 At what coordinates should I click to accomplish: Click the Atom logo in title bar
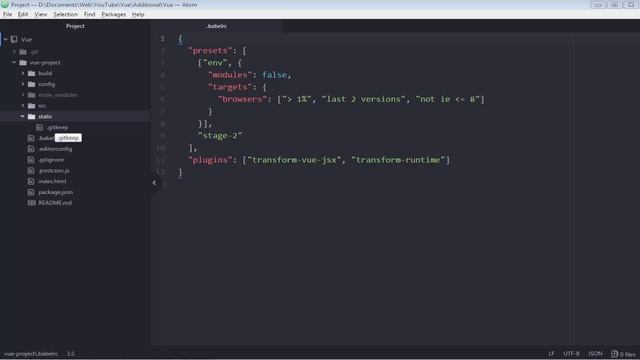tap(5, 4)
